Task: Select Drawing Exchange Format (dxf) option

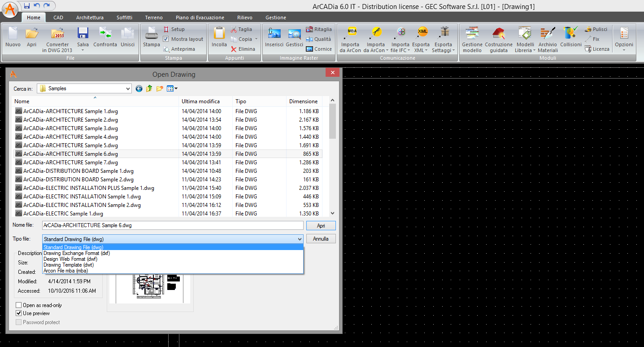Action: tap(173, 253)
